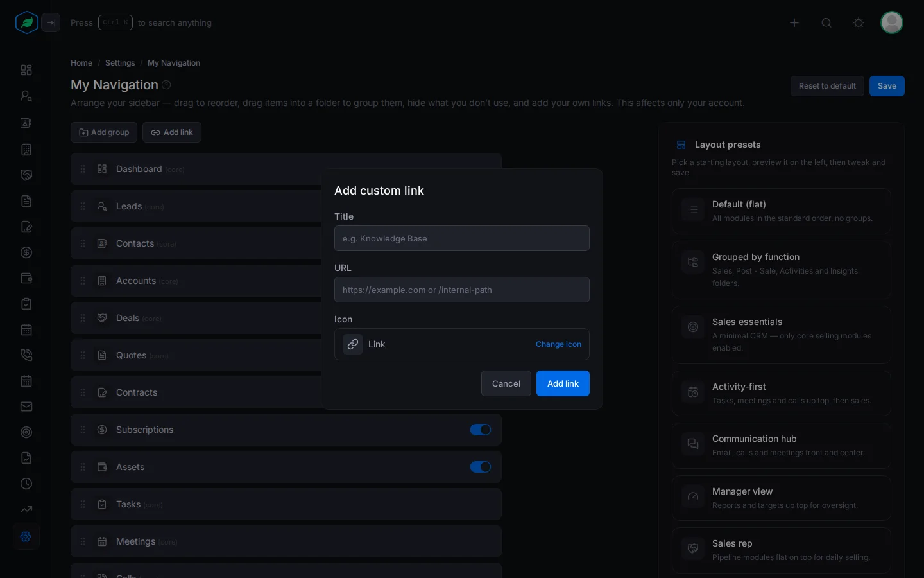Click the Assets row wallet icon
Screen dimensions: 924x578
pyautogui.click(x=102, y=467)
